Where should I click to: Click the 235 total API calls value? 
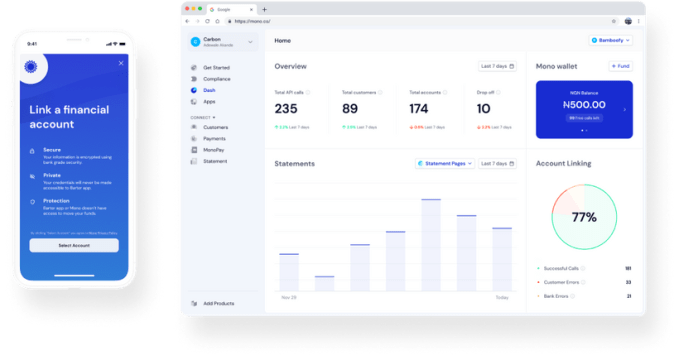tap(286, 108)
